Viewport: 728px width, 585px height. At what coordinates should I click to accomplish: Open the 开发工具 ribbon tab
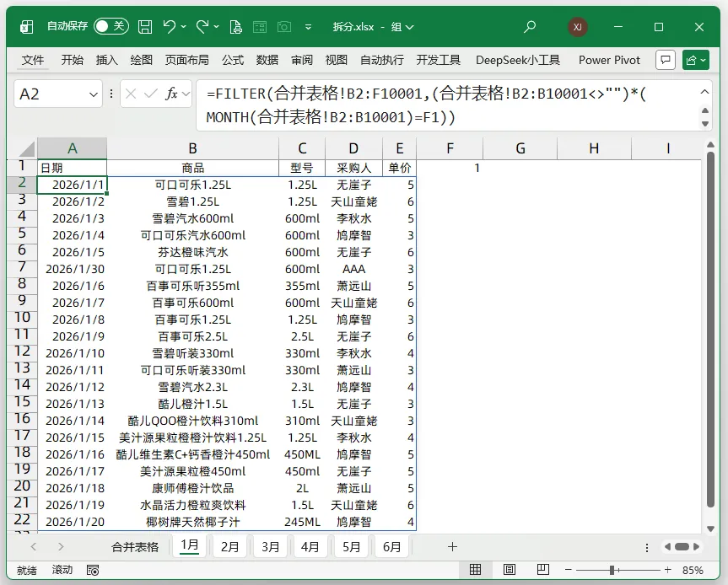pyautogui.click(x=439, y=60)
